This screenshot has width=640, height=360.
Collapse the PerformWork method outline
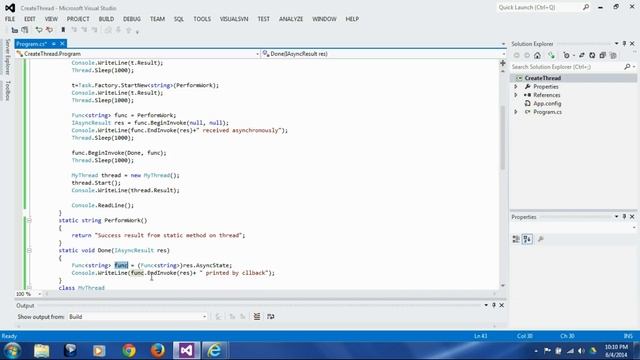pos(29,220)
